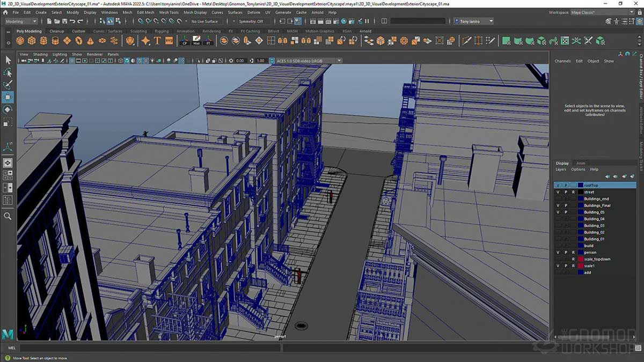This screenshot has width=644, height=362.
Task: Click the No Live Surface button
Action: point(204,22)
